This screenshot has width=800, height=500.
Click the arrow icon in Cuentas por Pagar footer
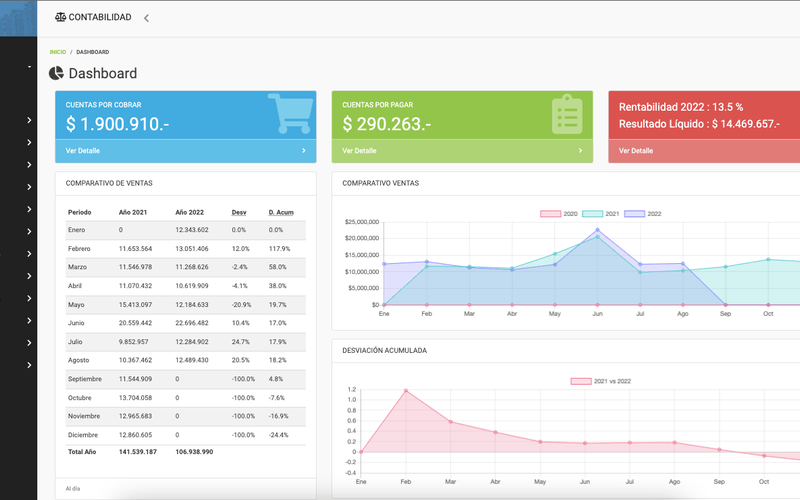coord(580,151)
